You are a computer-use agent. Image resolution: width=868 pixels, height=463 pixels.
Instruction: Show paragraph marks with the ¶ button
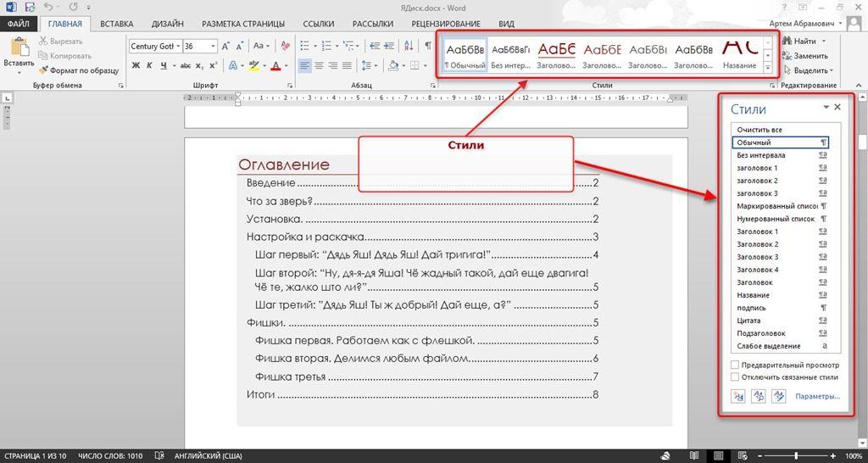(x=429, y=46)
